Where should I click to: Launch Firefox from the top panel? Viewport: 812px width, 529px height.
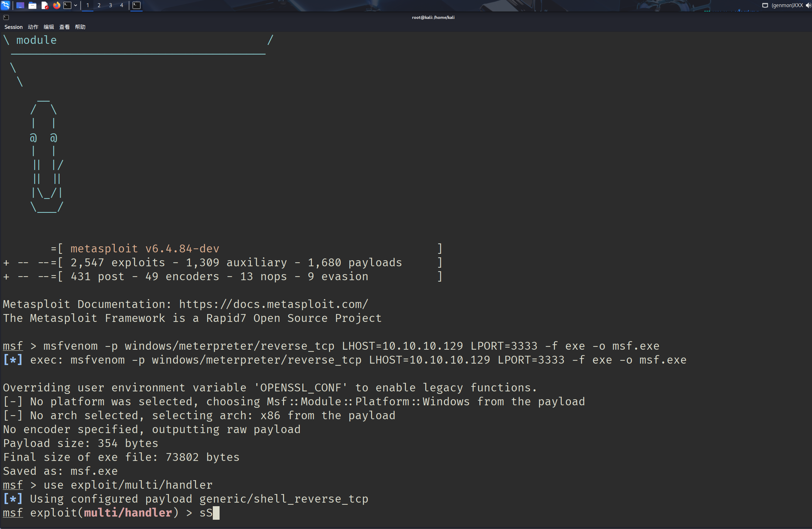tap(56, 5)
